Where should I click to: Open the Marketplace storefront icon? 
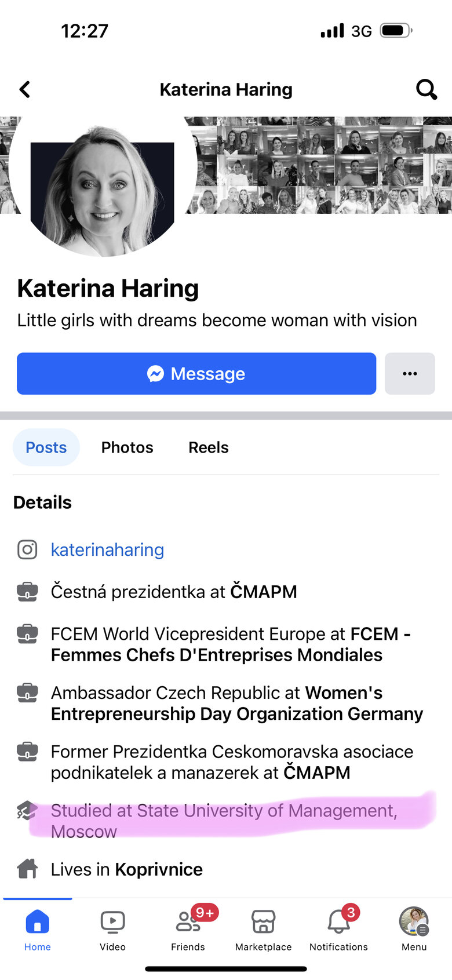click(263, 930)
